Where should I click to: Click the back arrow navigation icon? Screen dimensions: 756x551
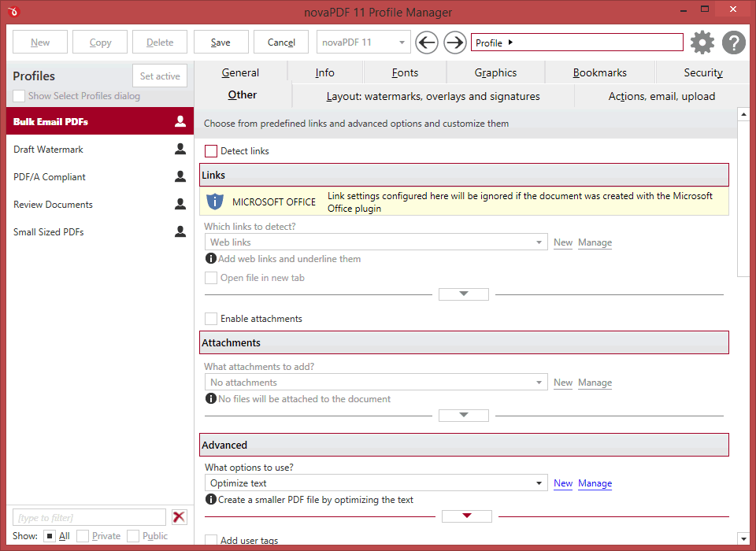427,43
